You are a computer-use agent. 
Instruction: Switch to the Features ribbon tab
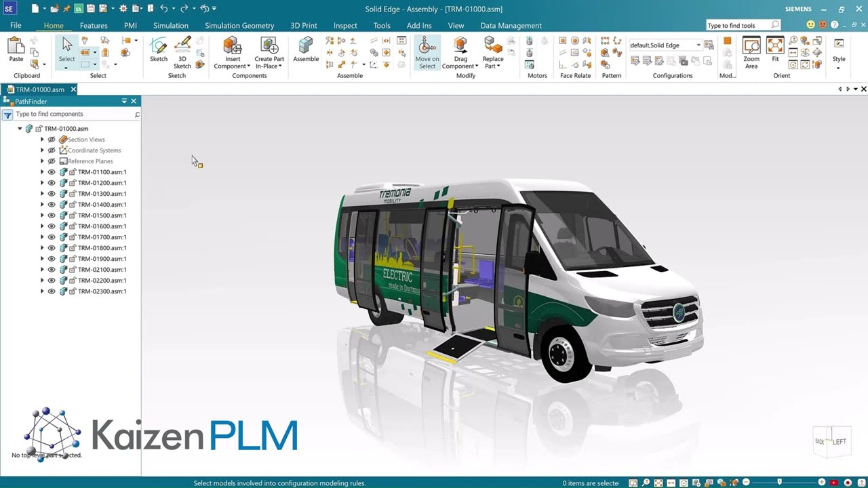click(94, 26)
